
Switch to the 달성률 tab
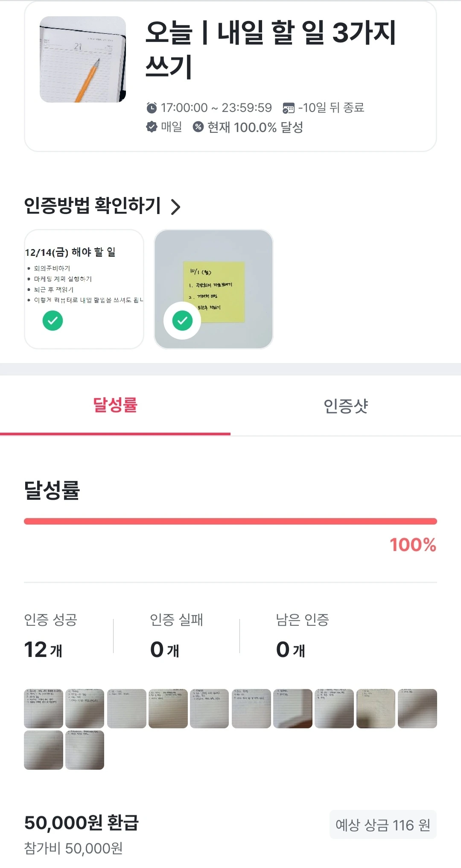pos(115,405)
